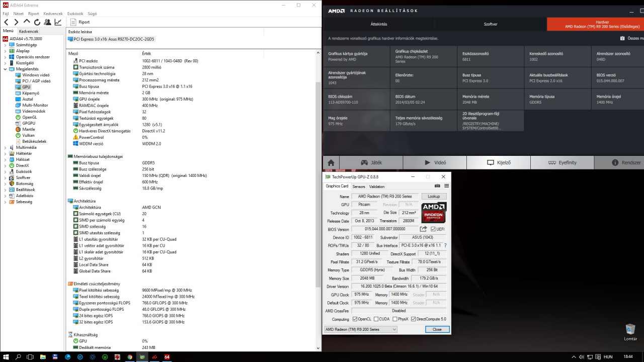Open the Kijelző section in Radeon settings

click(499, 162)
